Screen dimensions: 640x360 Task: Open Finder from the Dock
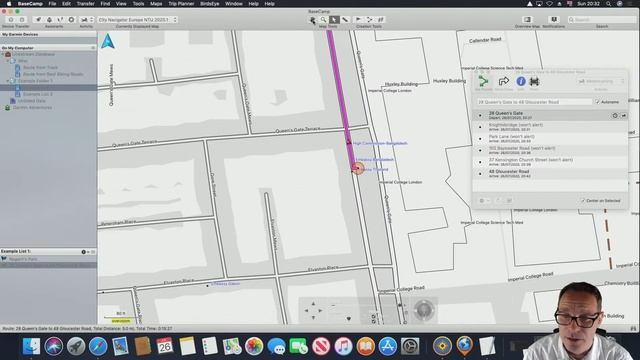[x=31, y=346]
